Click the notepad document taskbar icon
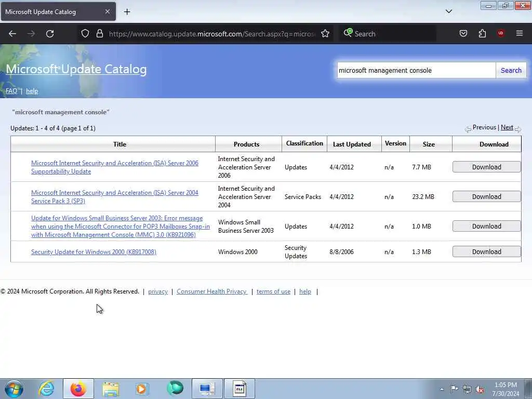 point(239,389)
